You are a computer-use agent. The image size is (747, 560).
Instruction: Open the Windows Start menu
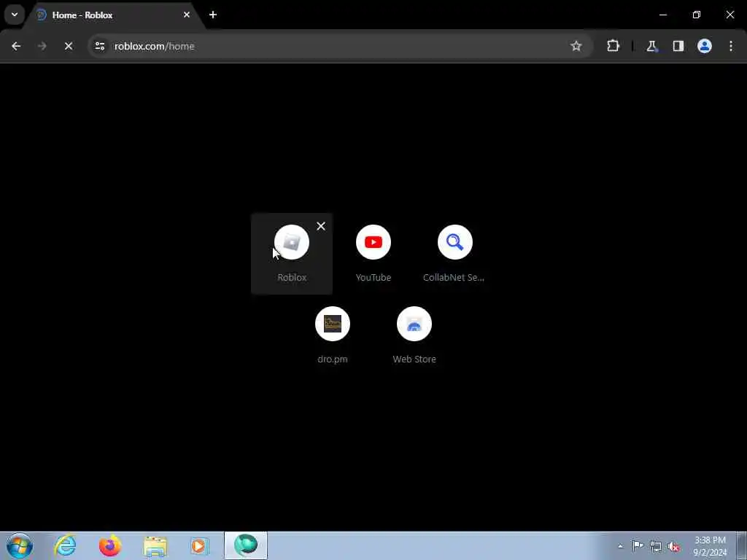click(x=20, y=545)
